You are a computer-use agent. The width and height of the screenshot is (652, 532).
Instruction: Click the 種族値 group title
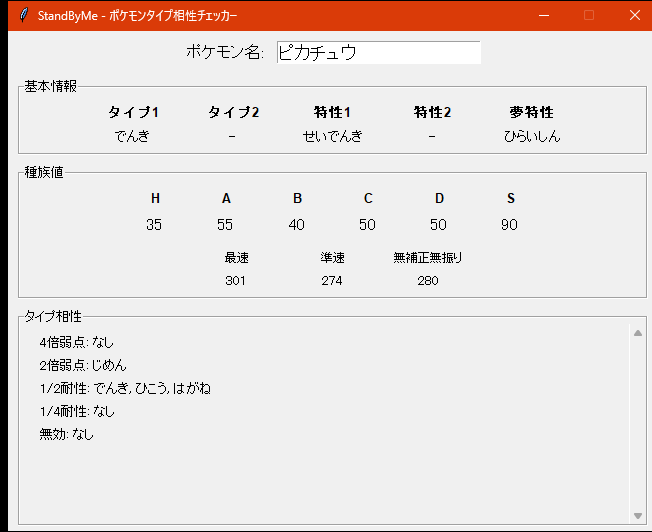[44, 172]
